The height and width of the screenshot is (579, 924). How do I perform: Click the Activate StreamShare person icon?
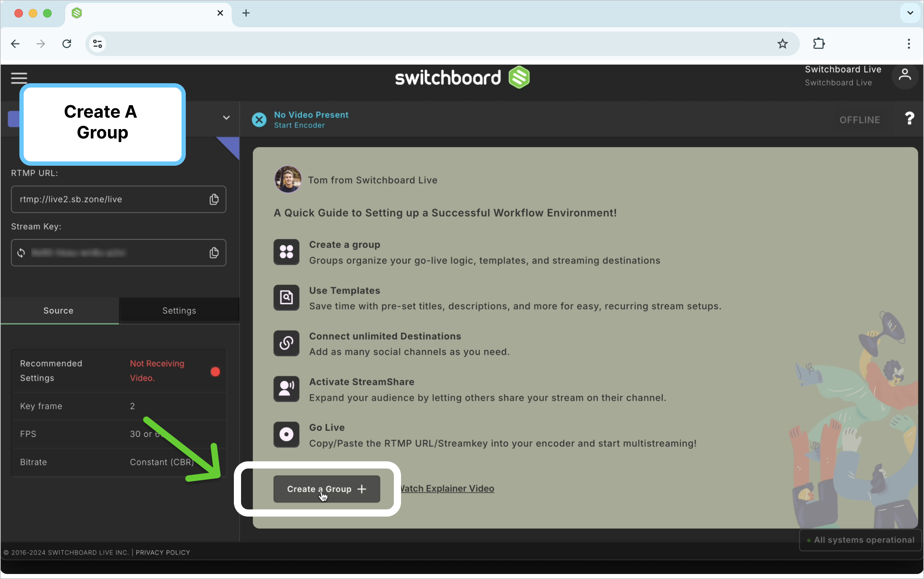tap(286, 389)
